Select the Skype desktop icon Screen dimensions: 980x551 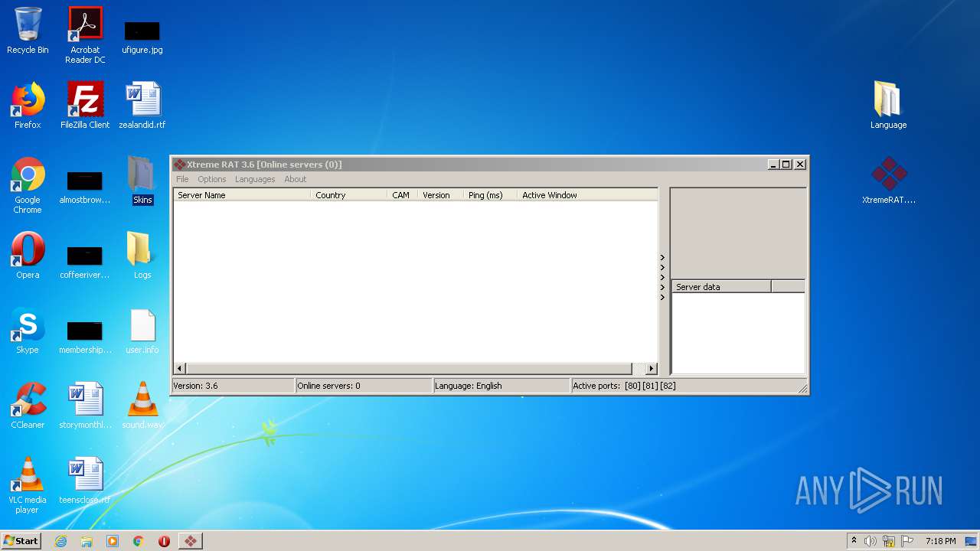28,331
